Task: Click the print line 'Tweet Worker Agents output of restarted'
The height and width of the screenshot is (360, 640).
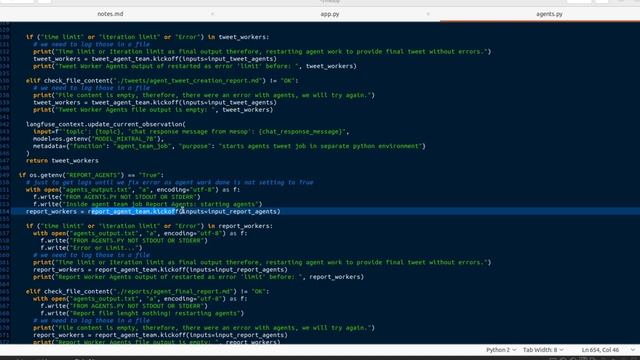Action: pyautogui.click(x=195, y=66)
